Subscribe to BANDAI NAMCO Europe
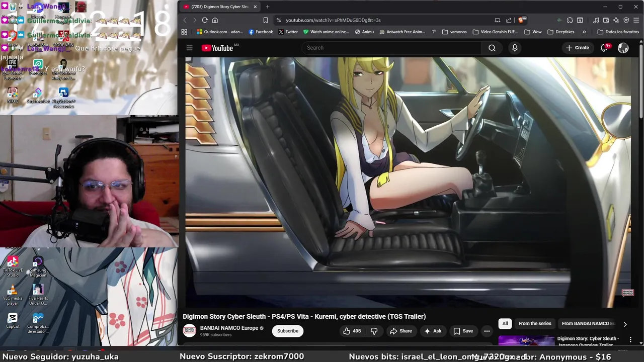Viewport: 644px width, 362px height. point(288,331)
